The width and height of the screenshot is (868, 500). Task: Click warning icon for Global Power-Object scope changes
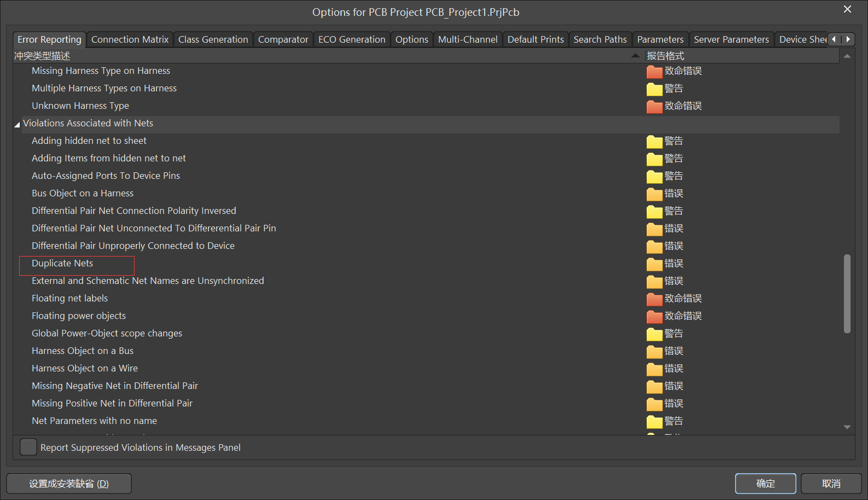[654, 334]
